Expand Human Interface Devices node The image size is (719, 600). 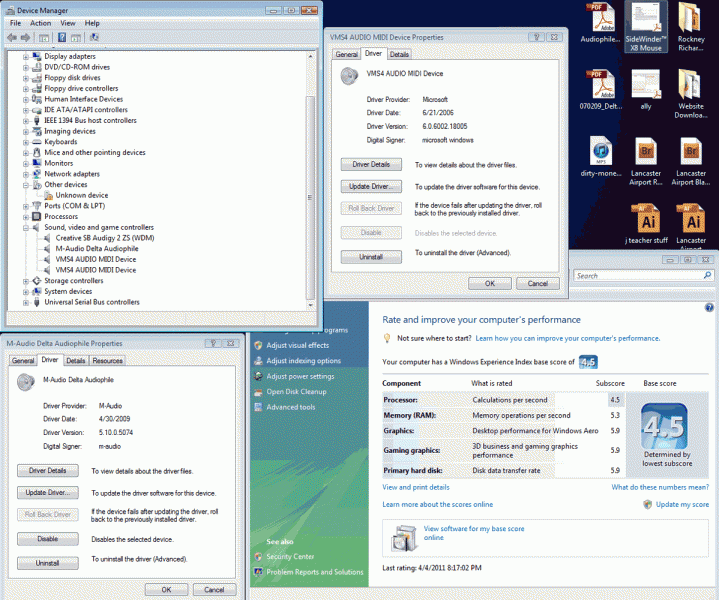click(x=26, y=100)
